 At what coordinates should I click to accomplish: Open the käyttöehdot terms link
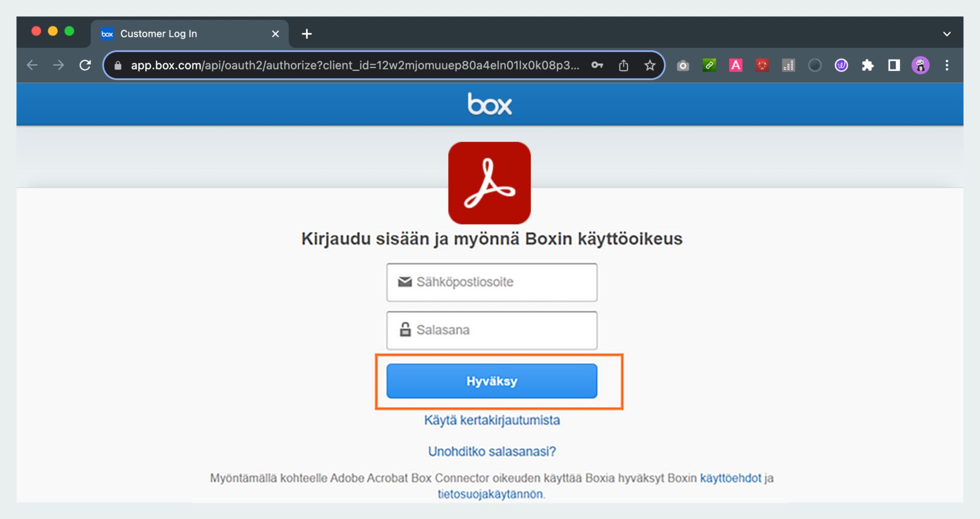[730, 478]
